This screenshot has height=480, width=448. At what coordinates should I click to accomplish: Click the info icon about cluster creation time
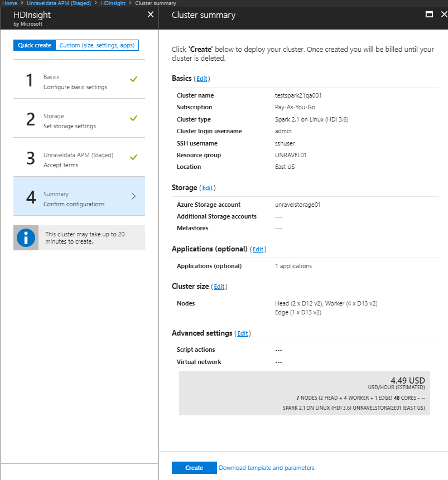pos(26,238)
